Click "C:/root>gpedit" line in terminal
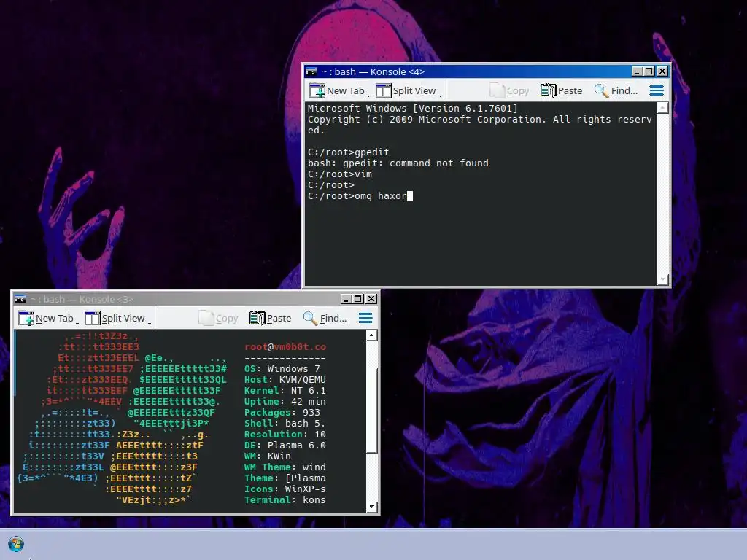 pos(348,152)
